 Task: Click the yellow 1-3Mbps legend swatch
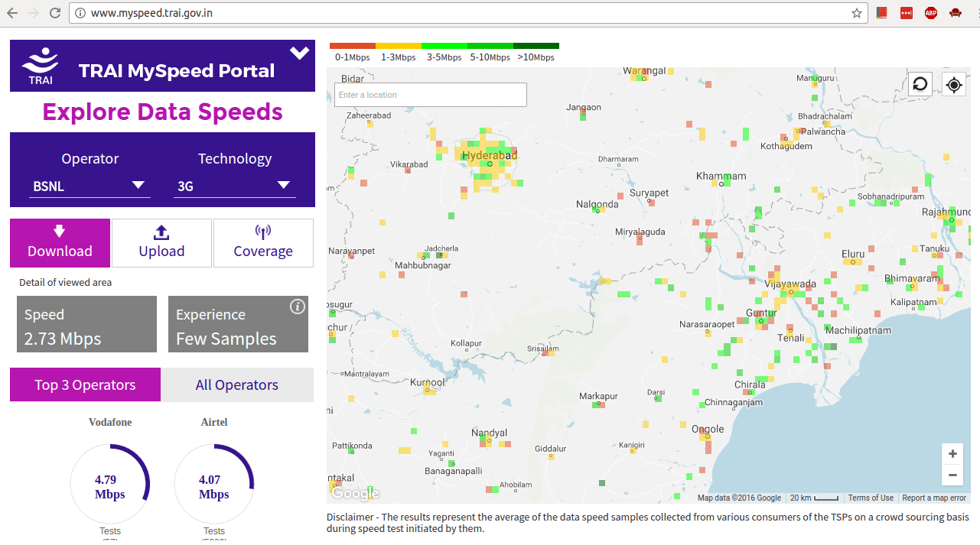coord(399,46)
